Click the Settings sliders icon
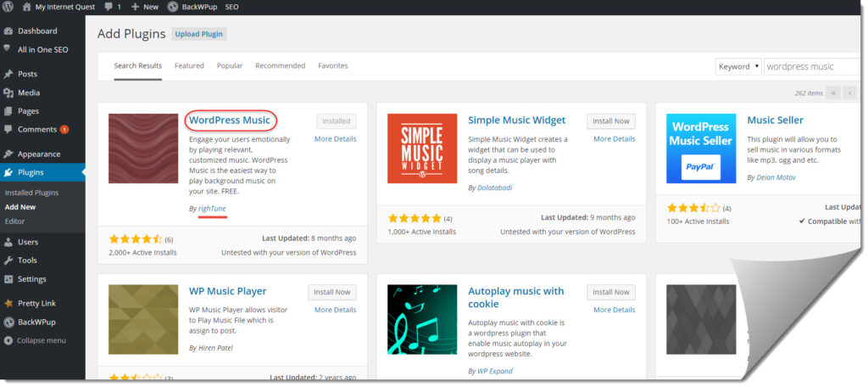The width and height of the screenshot is (868, 387). click(x=8, y=279)
